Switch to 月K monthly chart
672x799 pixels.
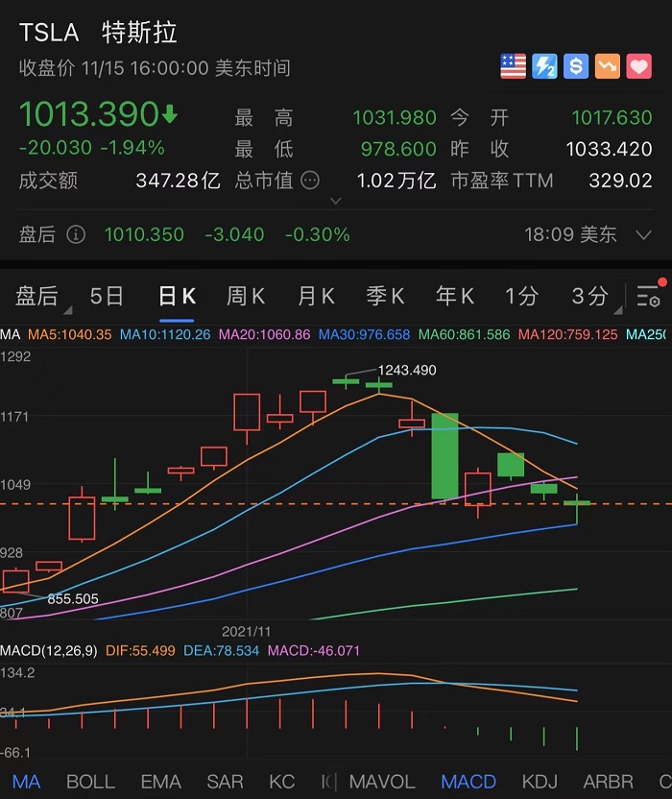pos(316,296)
